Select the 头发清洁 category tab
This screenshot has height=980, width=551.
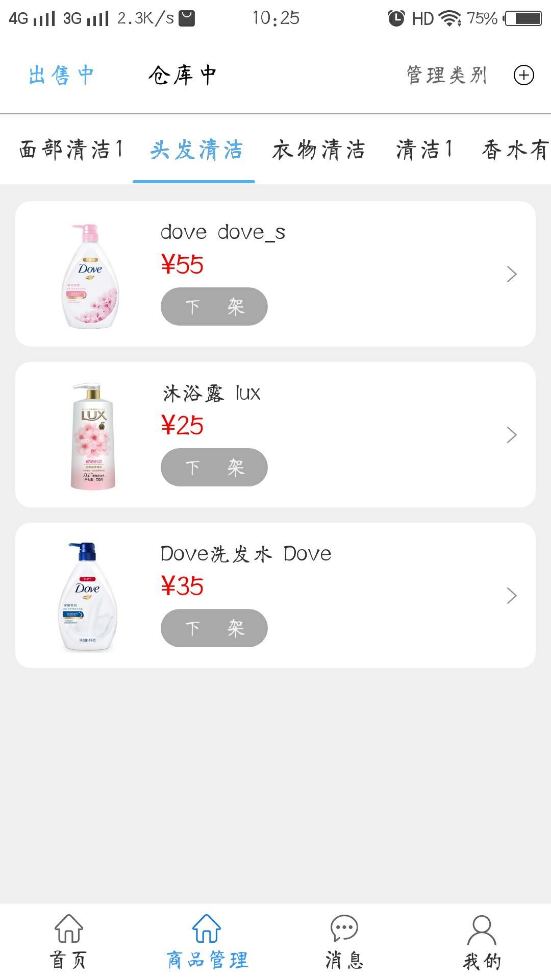coord(196,150)
